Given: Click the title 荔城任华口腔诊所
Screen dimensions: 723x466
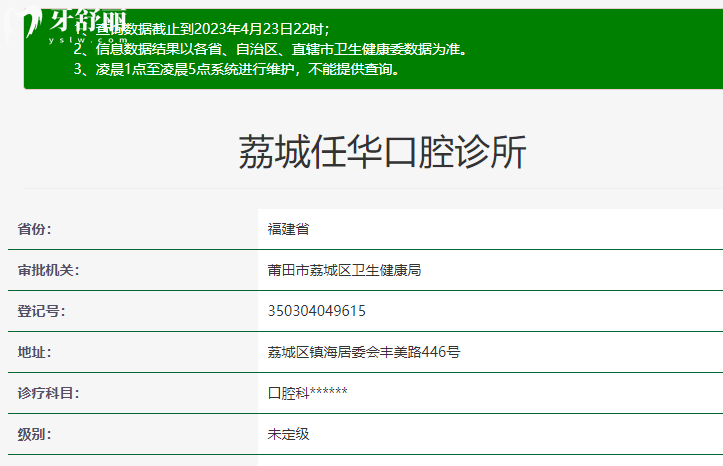Looking at the screenshot, I should [x=382, y=152].
